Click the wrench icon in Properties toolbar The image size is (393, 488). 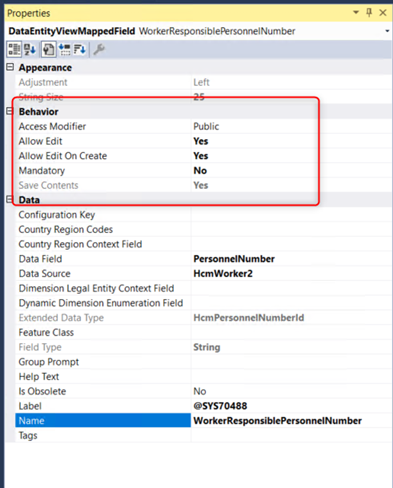tap(99, 50)
